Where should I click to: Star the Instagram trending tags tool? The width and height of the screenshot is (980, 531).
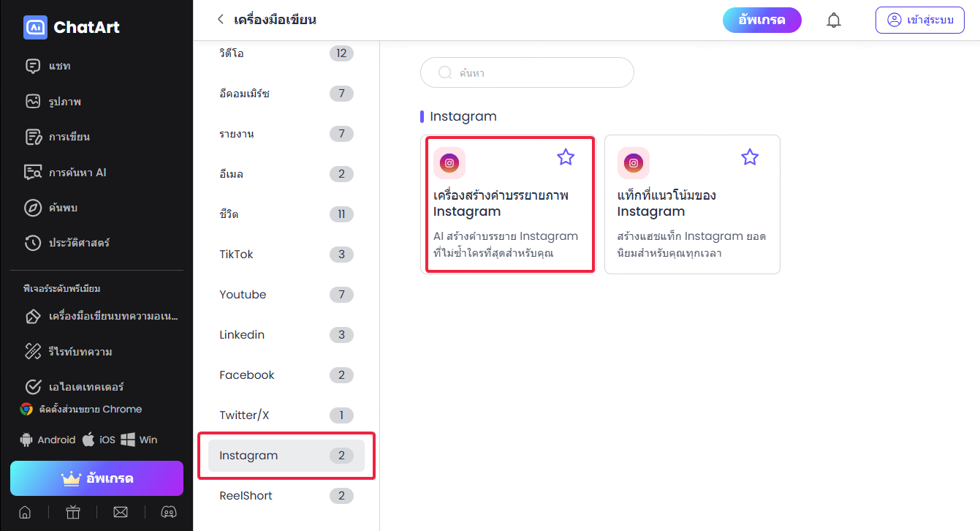coord(750,157)
